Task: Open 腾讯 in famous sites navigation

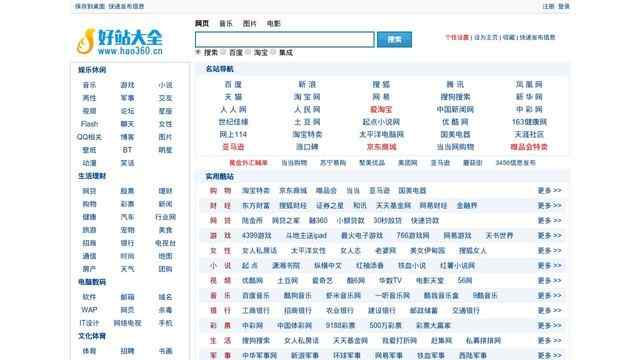Action: [455, 84]
